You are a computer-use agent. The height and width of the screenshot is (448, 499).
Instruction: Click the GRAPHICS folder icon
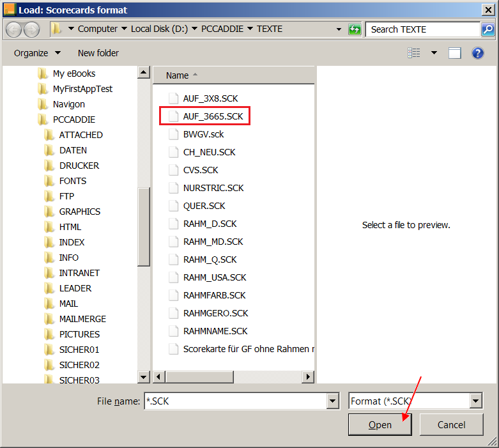pos(49,212)
